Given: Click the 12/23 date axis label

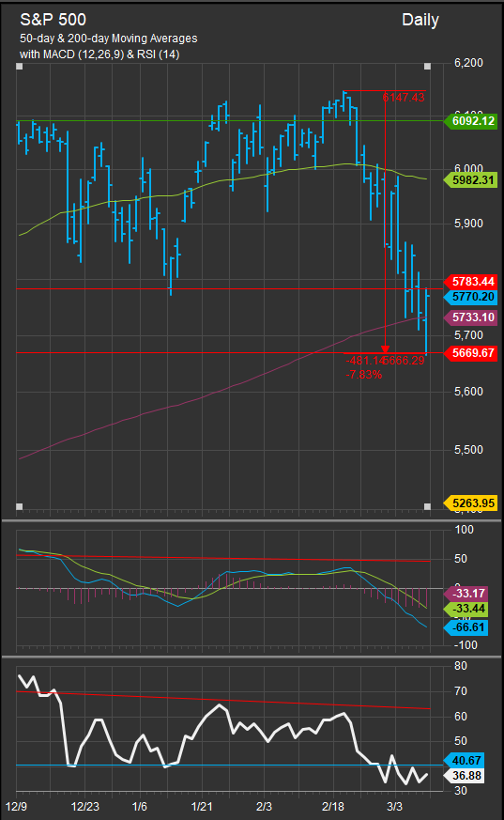Looking at the screenshot, I should [x=85, y=807].
